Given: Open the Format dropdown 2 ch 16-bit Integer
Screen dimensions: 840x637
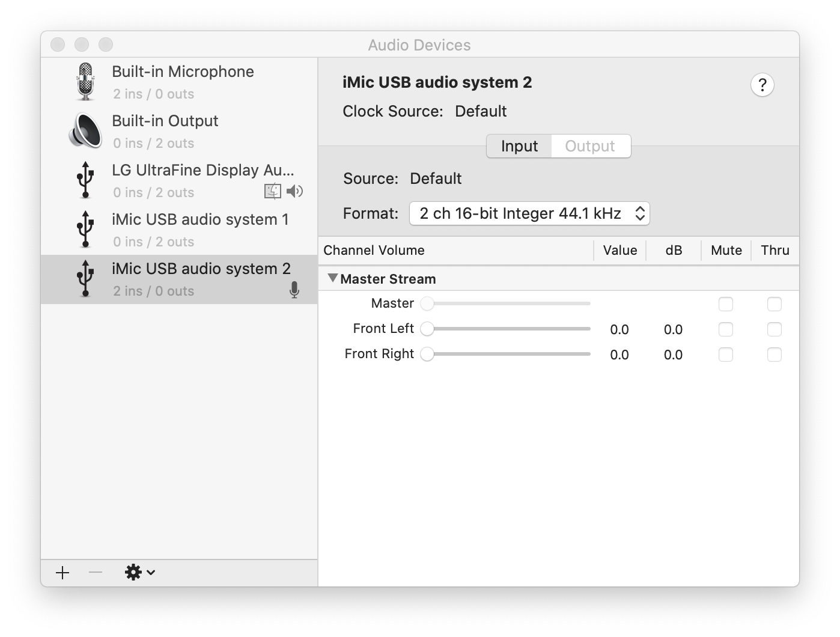Looking at the screenshot, I should click(x=529, y=213).
